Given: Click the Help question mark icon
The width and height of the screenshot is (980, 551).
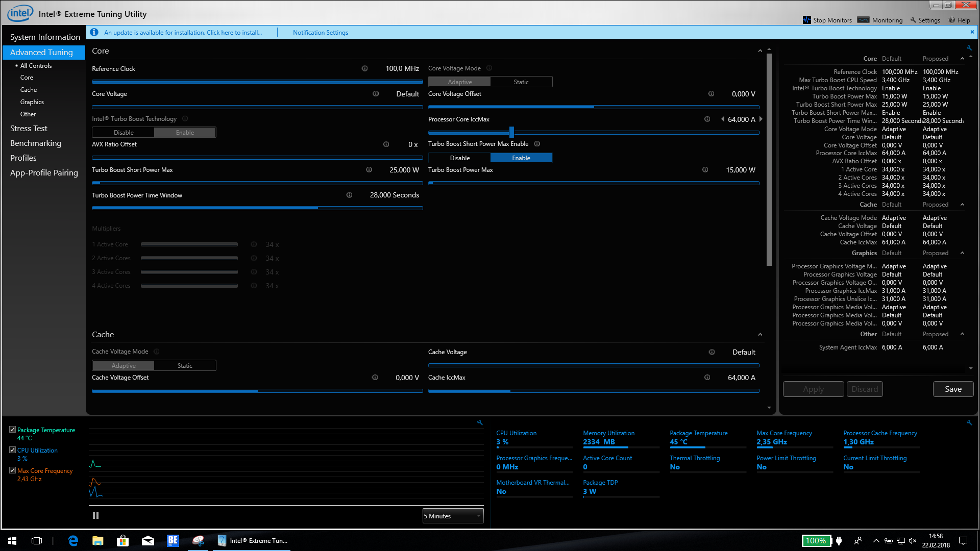Looking at the screenshot, I should (952, 20).
